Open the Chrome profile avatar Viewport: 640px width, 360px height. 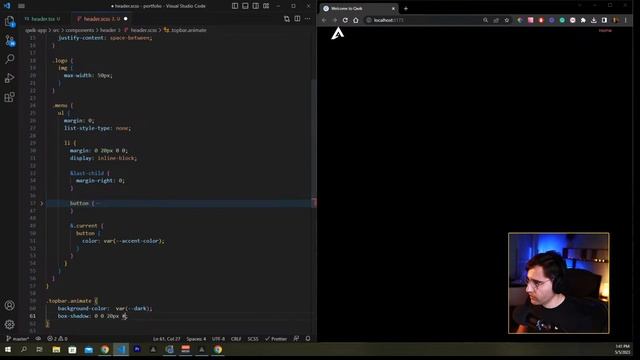tap(615, 20)
